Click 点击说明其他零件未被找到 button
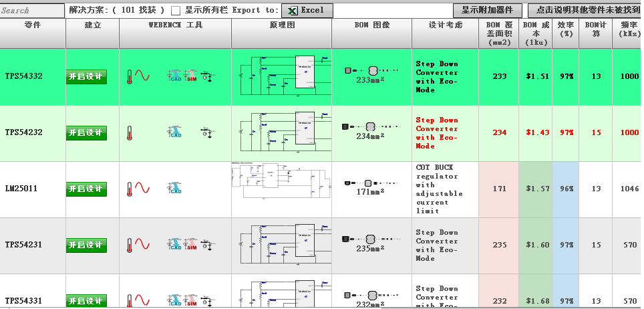Screen dimensions: 644x309 tap(586, 11)
